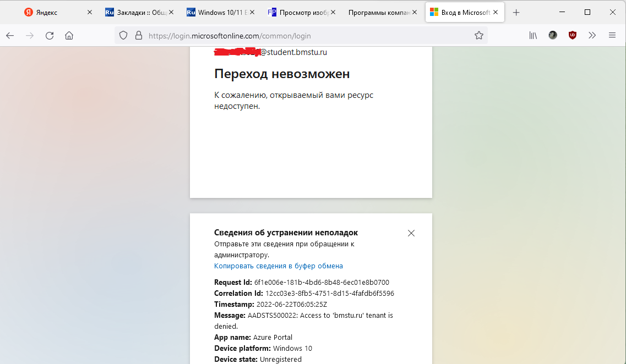Close the Просмотр изображения tab
The height and width of the screenshot is (364, 626).
[333, 12]
